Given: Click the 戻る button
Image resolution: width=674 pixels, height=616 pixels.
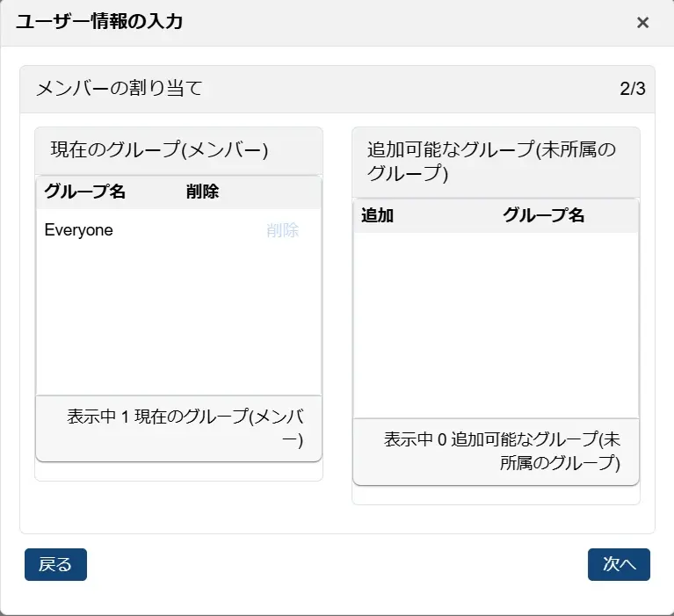Looking at the screenshot, I should tap(55, 565).
